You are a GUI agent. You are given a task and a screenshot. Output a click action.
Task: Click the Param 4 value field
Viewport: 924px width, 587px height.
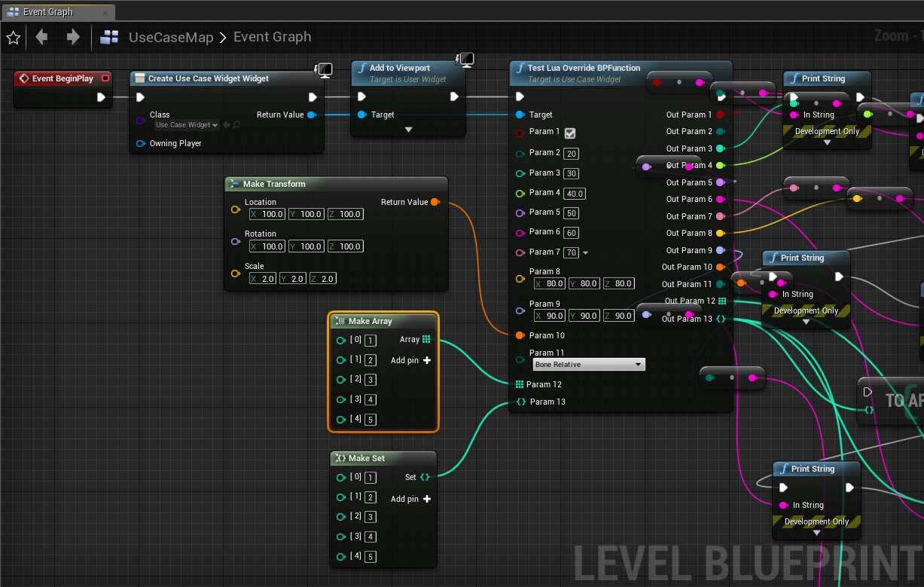pyautogui.click(x=575, y=194)
